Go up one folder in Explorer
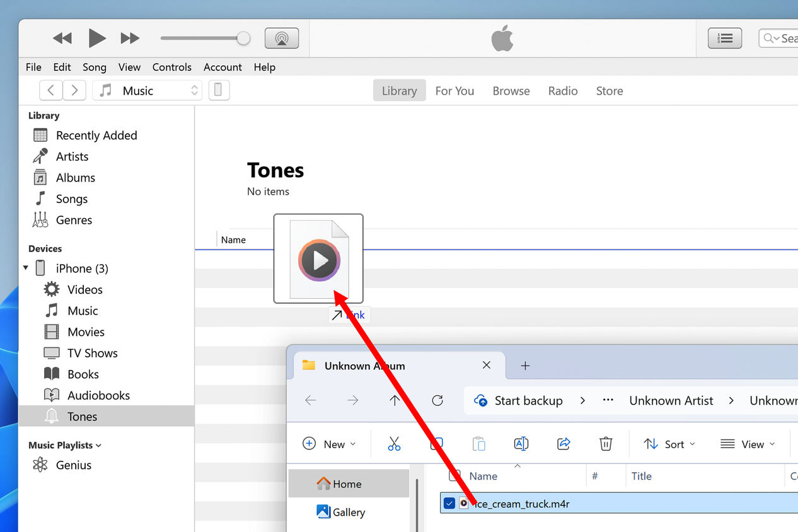The width and height of the screenshot is (798, 532). click(x=395, y=400)
